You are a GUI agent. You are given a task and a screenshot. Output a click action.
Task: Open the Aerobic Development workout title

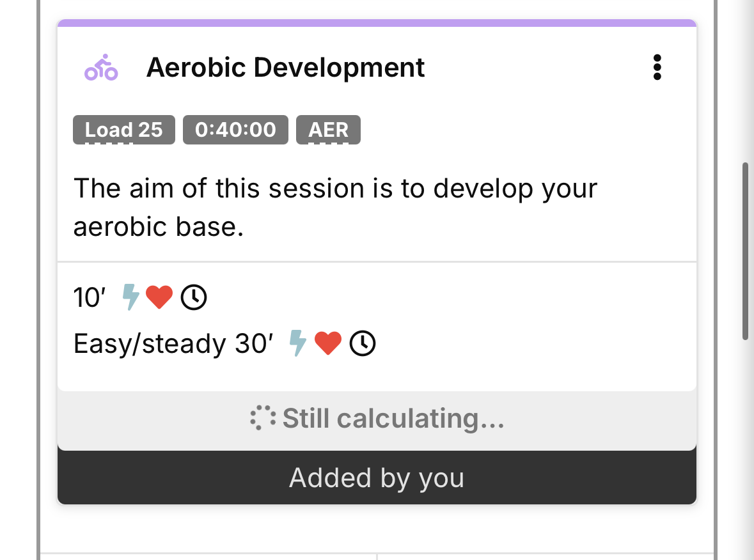[x=285, y=68]
